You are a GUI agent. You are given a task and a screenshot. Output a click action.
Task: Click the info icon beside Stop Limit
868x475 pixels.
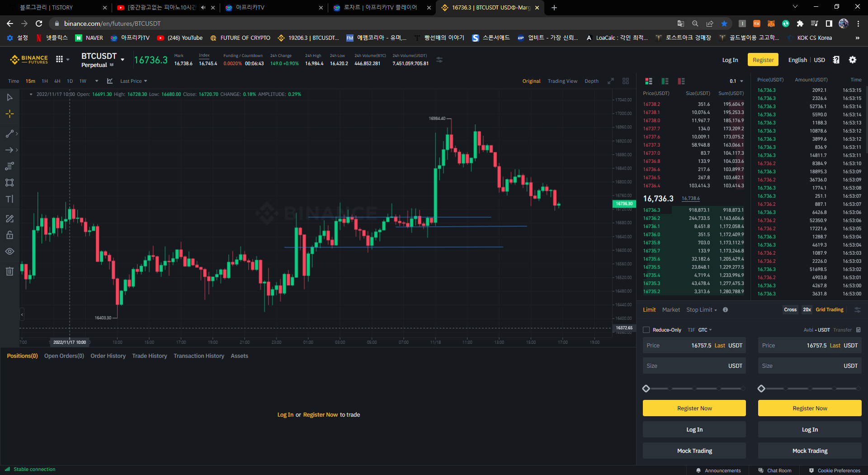[725, 310]
